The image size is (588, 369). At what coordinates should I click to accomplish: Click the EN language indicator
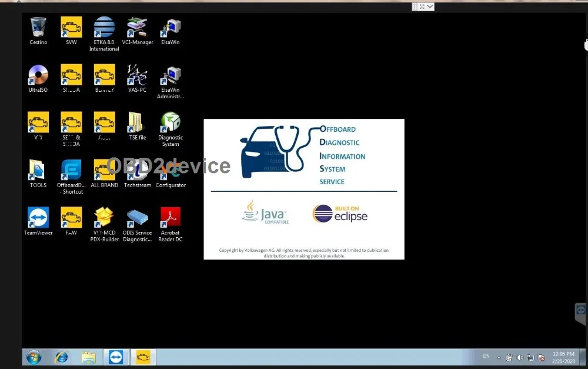(x=486, y=356)
